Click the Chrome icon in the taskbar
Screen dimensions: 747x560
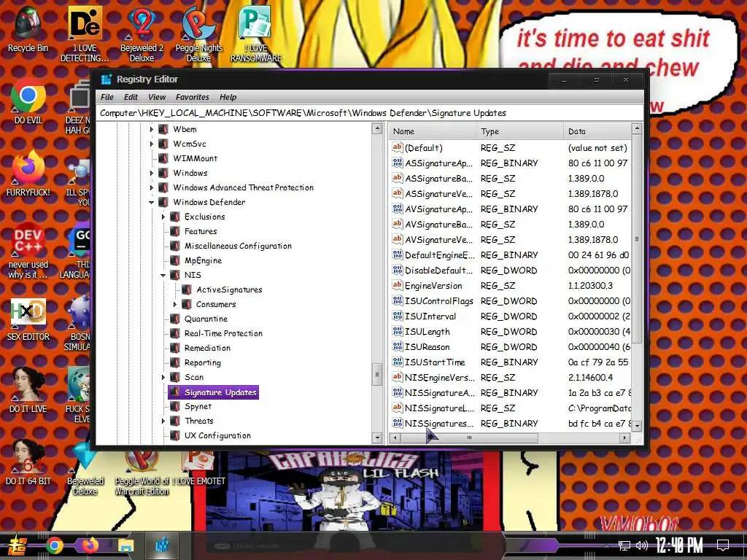tap(54, 545)
